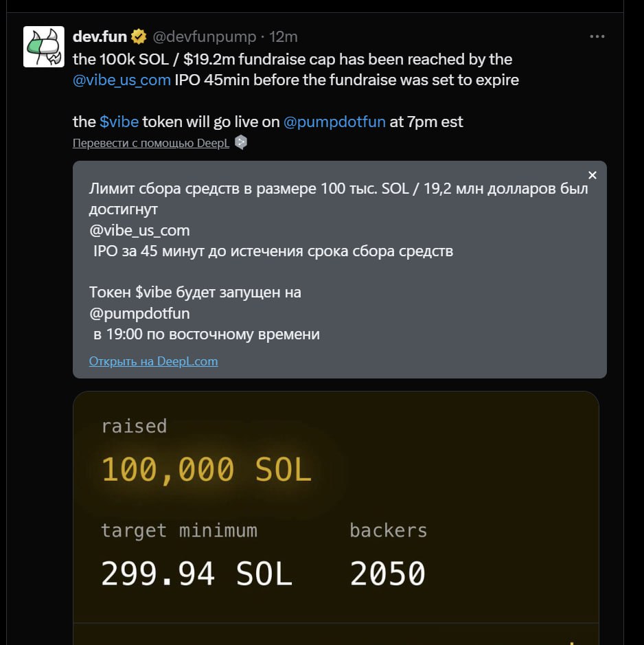Click the $vibe cashtag

[119, 122]
